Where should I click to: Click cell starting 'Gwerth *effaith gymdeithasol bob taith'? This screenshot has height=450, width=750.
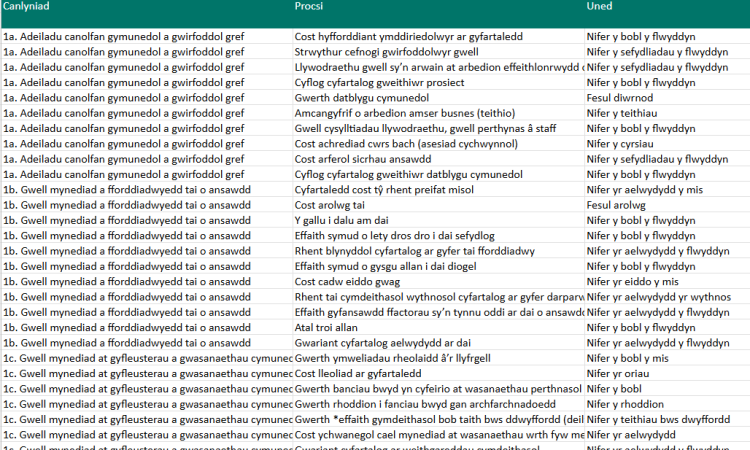tap(439, 419)
